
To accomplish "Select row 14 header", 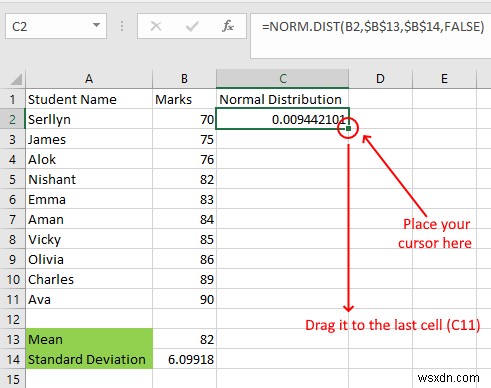I will (13, 359).
